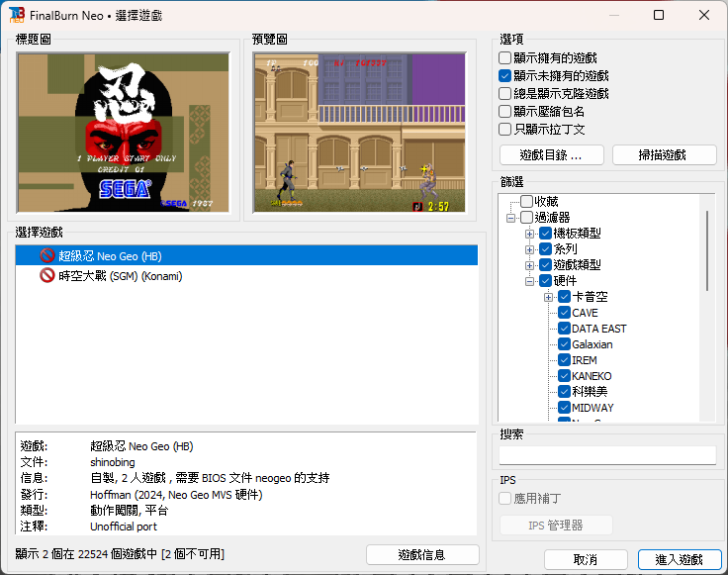
Task: Select 時空大戰 (SGM) (Konami) in game list
Action: (x=246, y=275)
